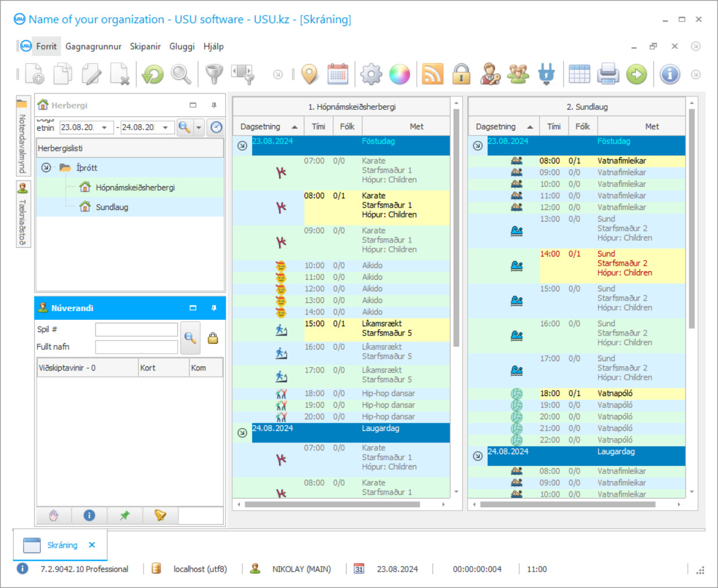Click the new record document icon
This screenshot has height=588, width=718.
click(x=34, y=74)
